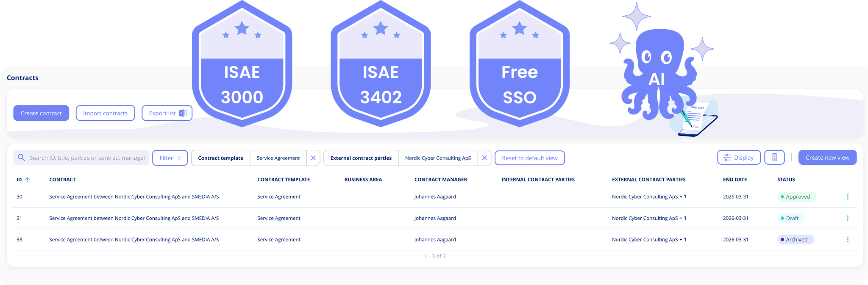Click the STATUS column header
The width and height of the screenshot is (868, 285).
[x=786, y=180]
